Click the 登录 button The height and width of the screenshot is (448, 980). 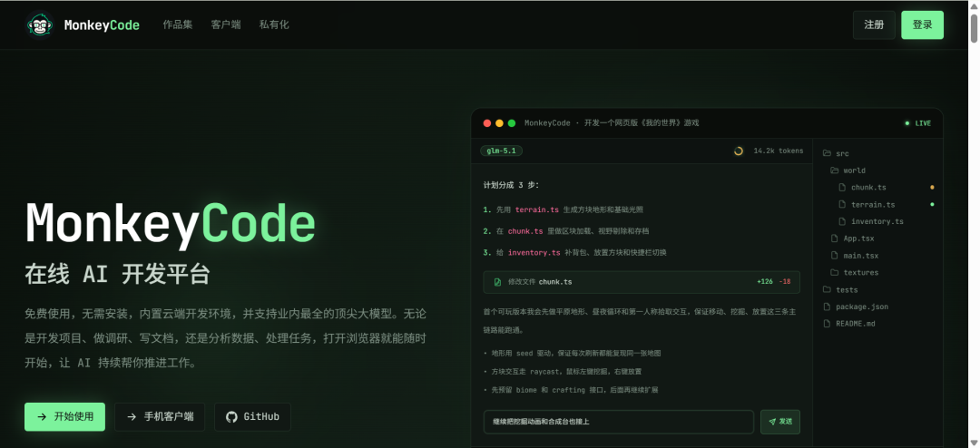click(x=922, y=25)
